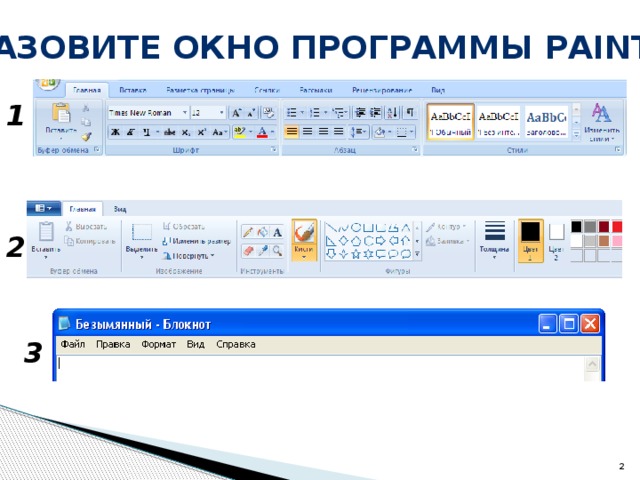Open the Рецензирование tab in Word

pyautogui.click(x=382, y=90)
